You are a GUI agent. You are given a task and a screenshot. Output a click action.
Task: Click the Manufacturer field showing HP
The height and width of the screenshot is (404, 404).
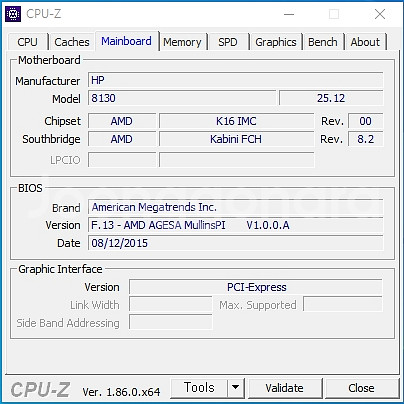click(236, 80)
